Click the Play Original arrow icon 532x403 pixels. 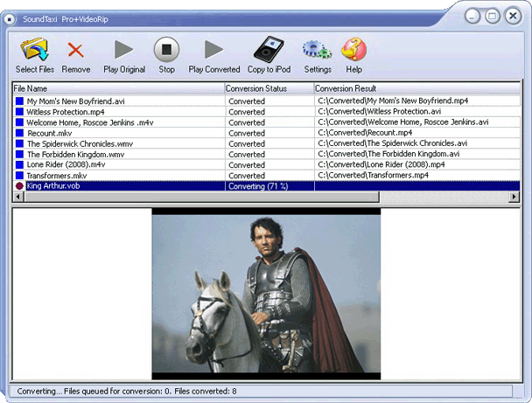coord(123,50)
